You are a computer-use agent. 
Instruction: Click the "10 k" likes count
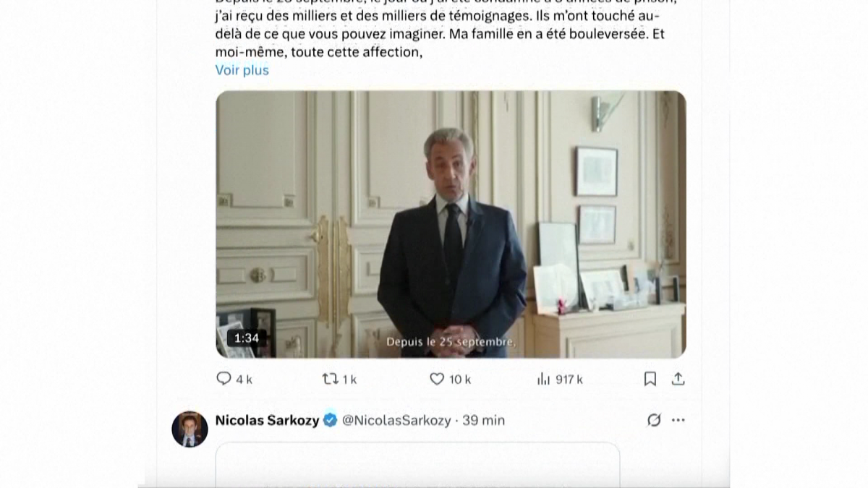[460, 379]
